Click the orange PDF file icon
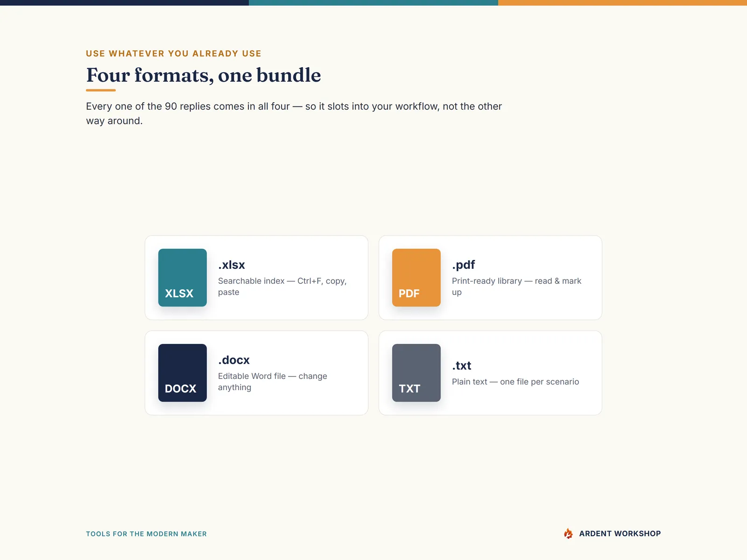The width and height of the screenshot is (747, 560). coord(416,278)
